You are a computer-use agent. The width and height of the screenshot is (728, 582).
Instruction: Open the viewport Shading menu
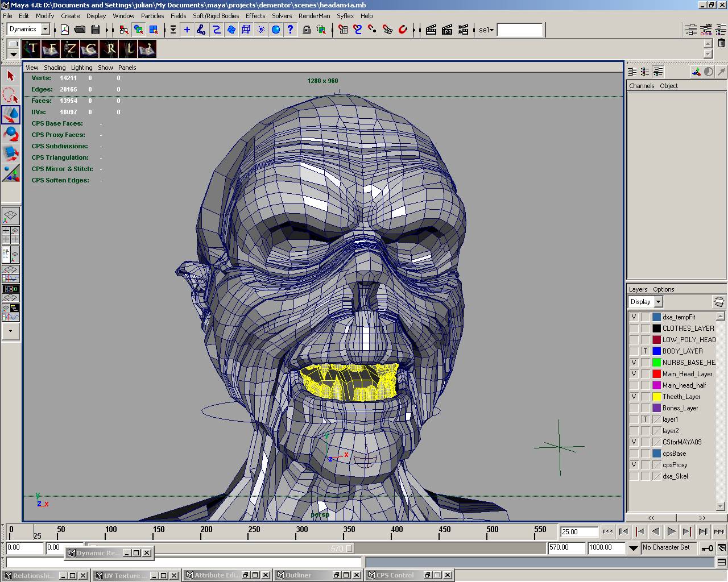(x=55, y=68)
